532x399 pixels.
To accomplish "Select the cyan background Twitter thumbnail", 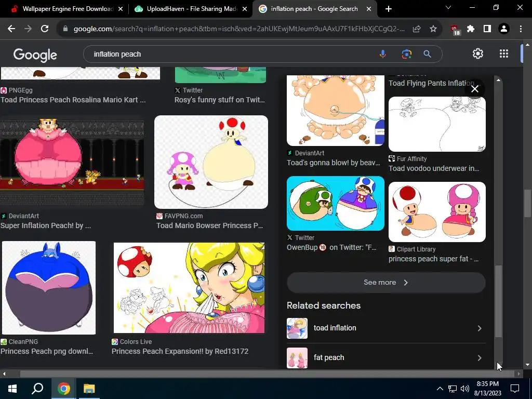I will pyautogui.click(x=336, y=203).
